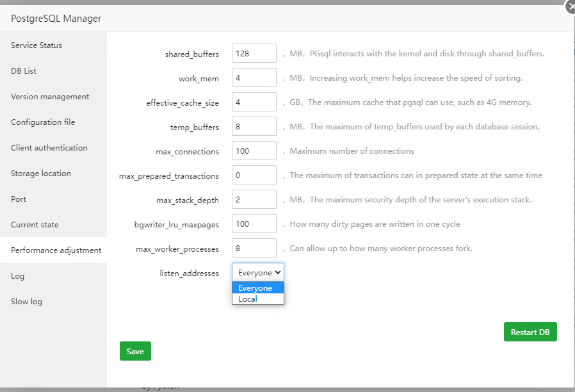Close the PostgreSQL Manager dialog
The width and height of the screenshot is (575, 392).
(x=570, y=7)
